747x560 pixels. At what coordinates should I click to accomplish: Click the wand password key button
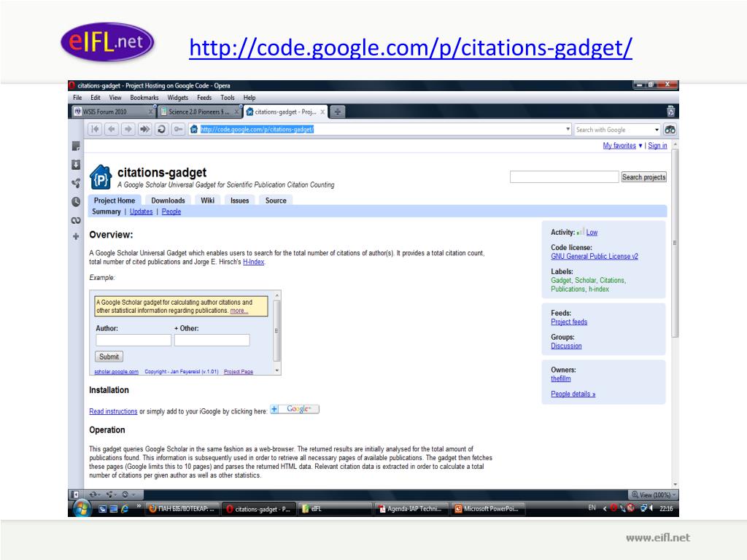click(x=178, y=129)
